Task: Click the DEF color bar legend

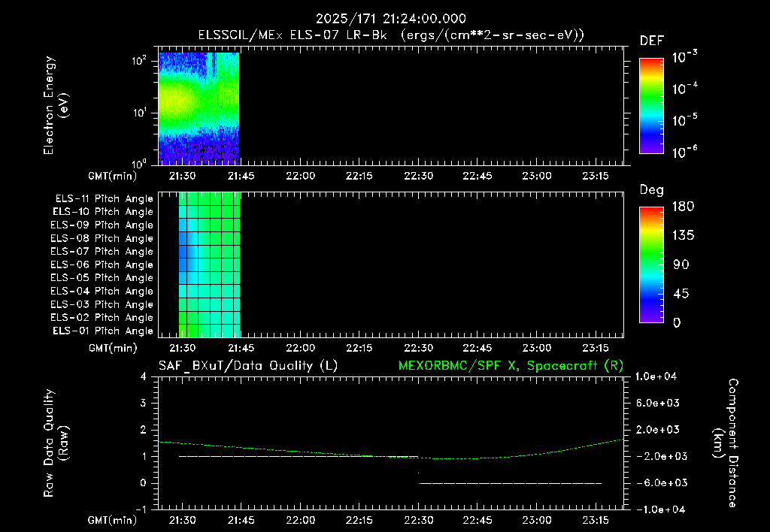Action: click(x=651, y=106)
